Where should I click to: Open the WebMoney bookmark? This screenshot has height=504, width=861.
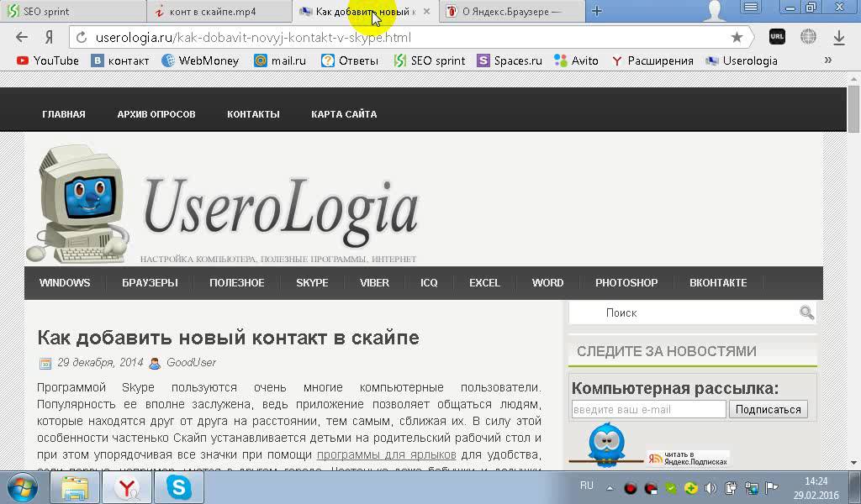200,60
